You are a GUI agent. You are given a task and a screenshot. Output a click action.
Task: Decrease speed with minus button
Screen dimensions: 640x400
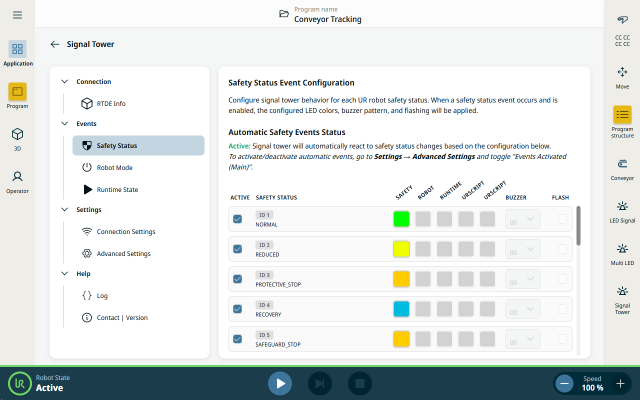click(x=565, y=383)
